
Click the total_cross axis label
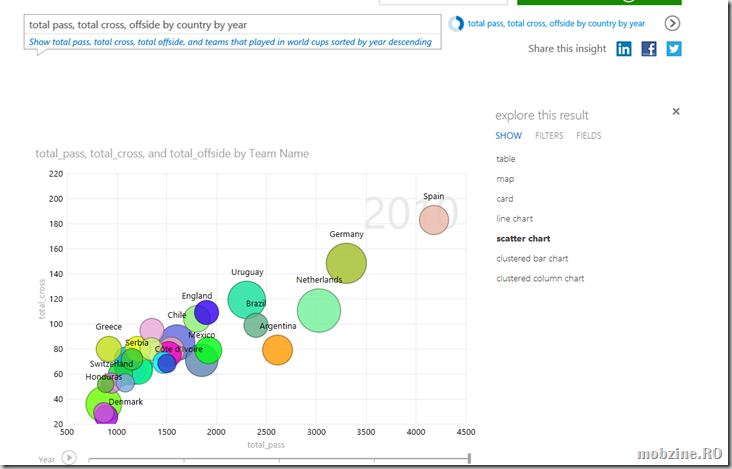[x=42, y=299]
